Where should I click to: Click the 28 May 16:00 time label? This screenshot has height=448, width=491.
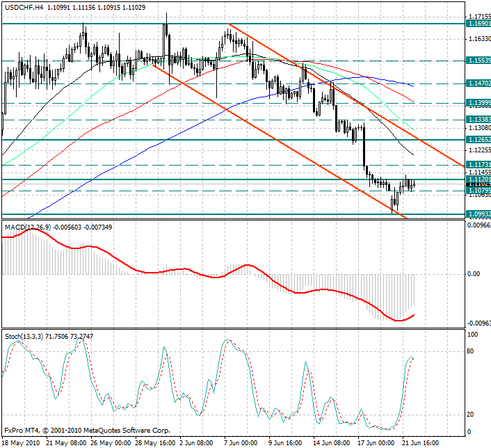pyautogui.click(x=155, y=443)
